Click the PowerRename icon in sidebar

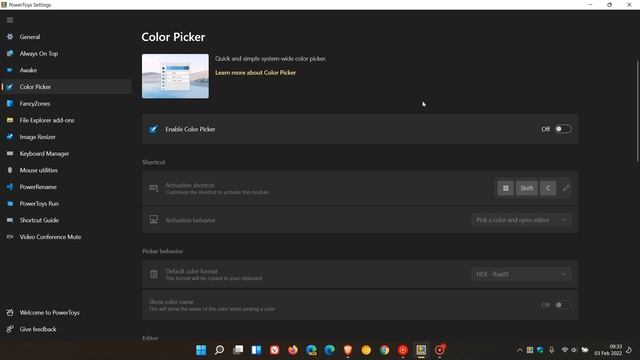(10, 187)
